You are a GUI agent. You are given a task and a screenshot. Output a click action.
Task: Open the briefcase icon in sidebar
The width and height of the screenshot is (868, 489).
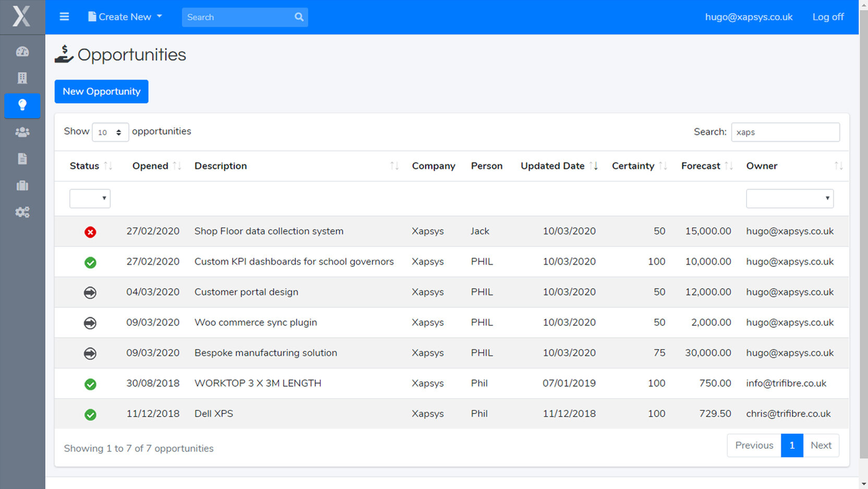(x=22, y=186)
